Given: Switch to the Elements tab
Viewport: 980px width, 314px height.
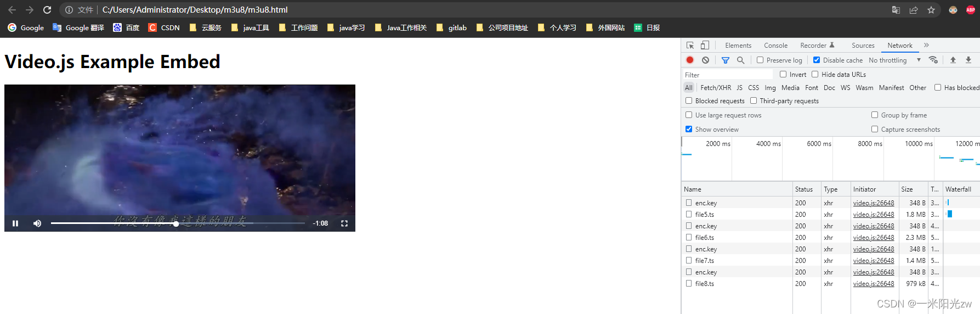Looking at the screenshot, I should pos(738,46).
